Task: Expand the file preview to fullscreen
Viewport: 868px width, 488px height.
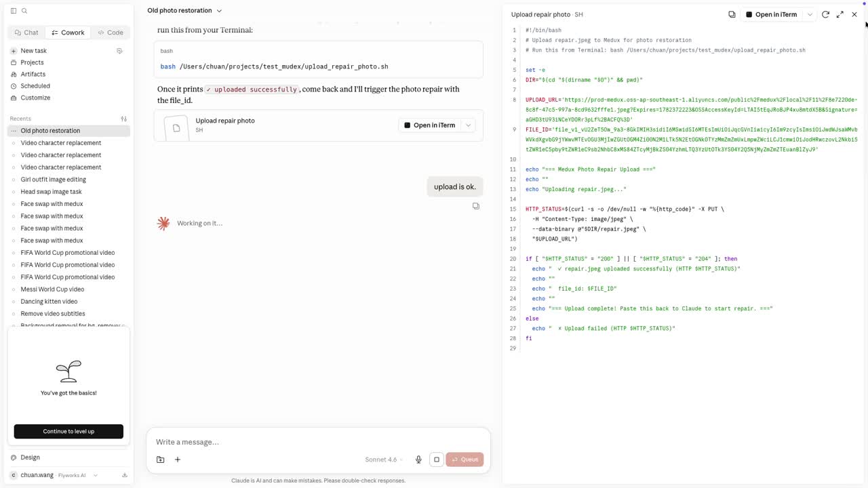Action: pos(840,14)
